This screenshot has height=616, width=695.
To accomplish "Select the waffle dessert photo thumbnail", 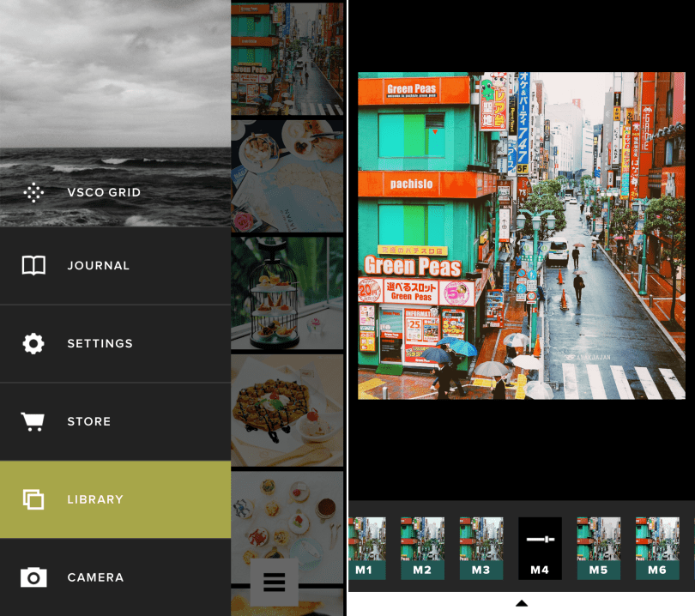I will (x=287, y=410).
